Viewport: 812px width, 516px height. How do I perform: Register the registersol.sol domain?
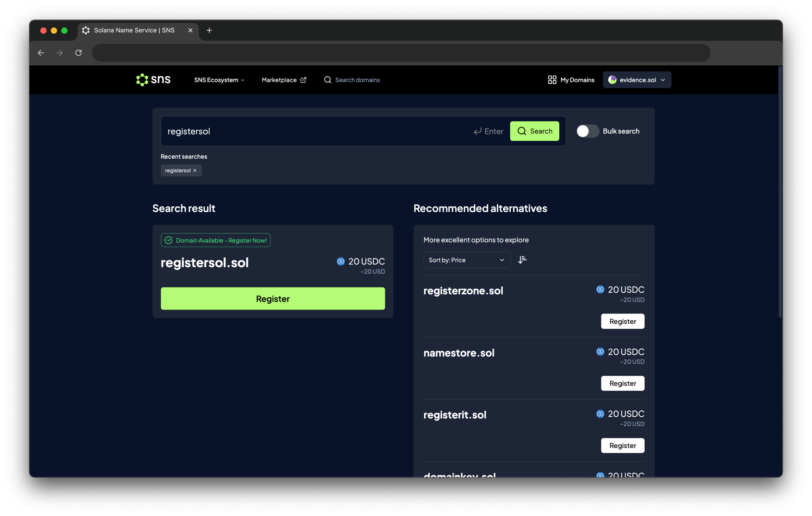point(273,299)
